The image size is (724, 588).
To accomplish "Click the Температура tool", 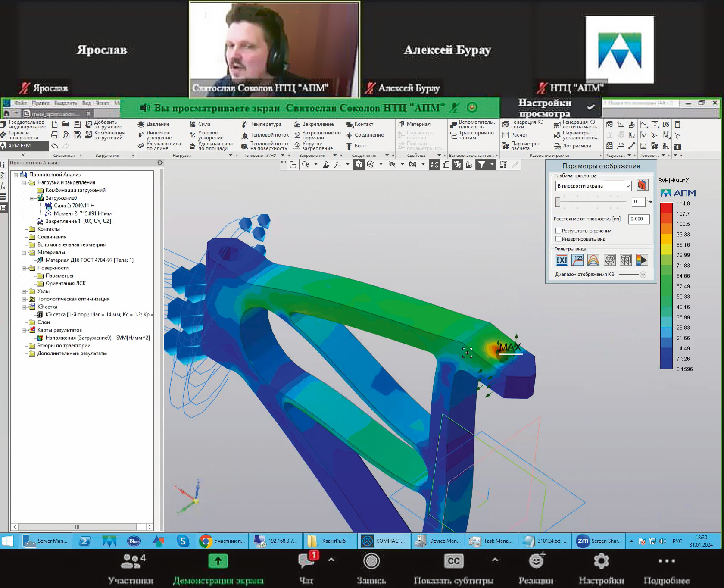I will (261, 124).
